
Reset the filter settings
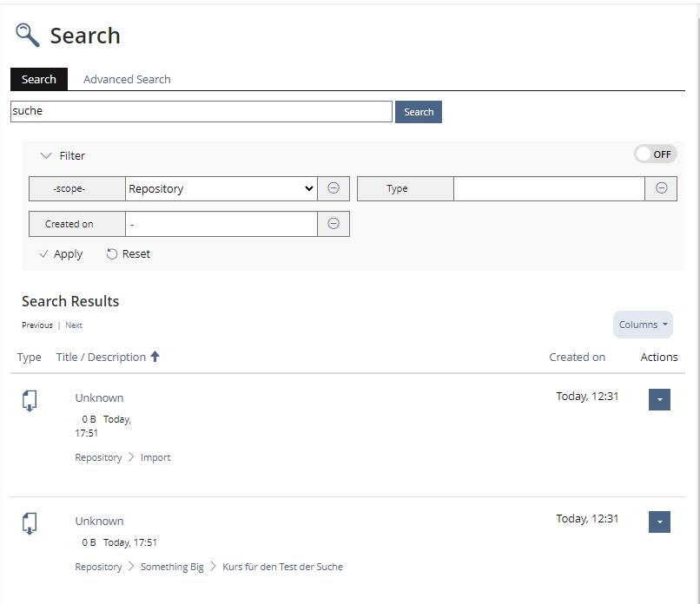(129, 254)
